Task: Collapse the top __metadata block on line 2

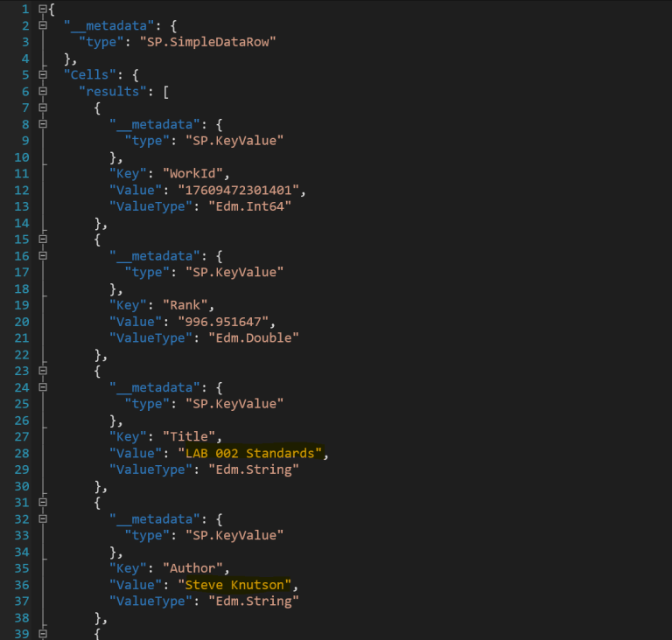Action: tap(43, 25)
